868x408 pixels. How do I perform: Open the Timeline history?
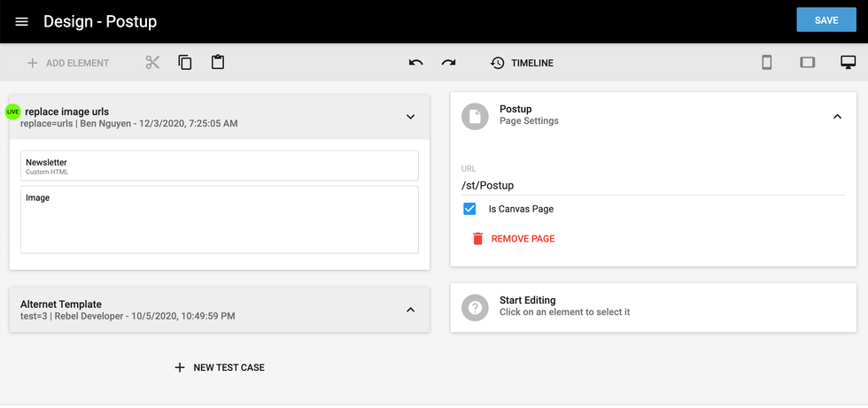point(522,63)
